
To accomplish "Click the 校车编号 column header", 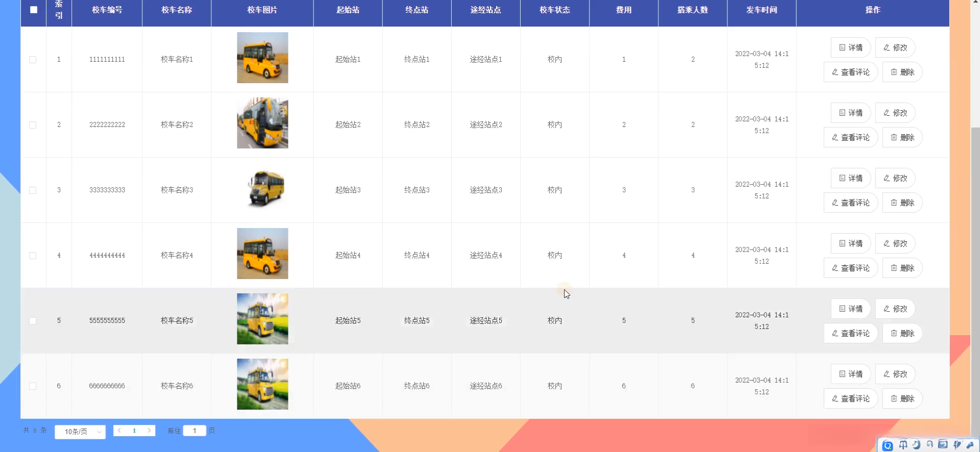I will pyautogui.click(x=107, y=10).
